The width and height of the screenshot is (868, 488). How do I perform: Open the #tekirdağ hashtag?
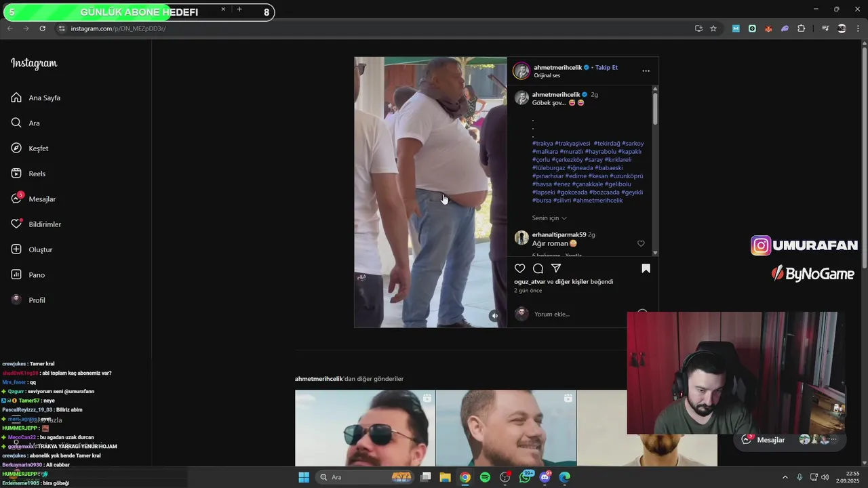click(606, 143)
